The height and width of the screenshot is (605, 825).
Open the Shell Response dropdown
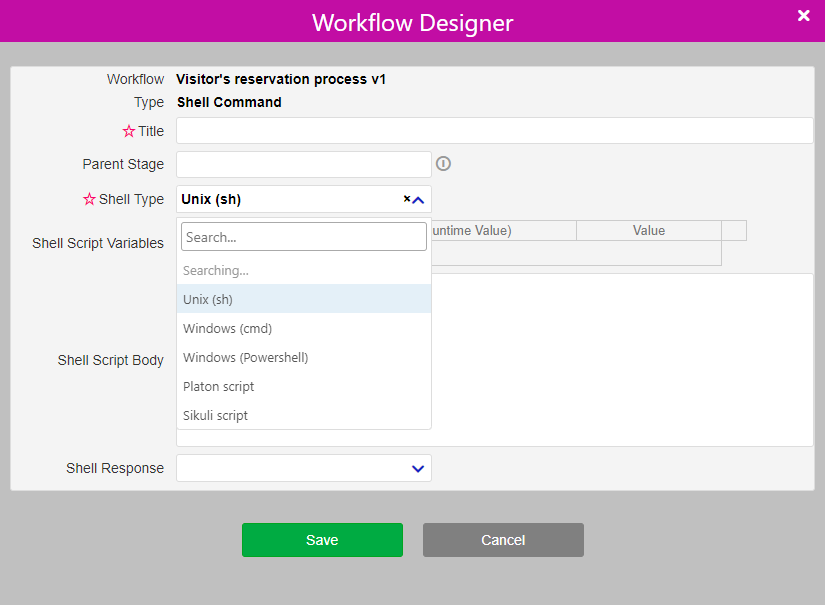pos(417,468)
